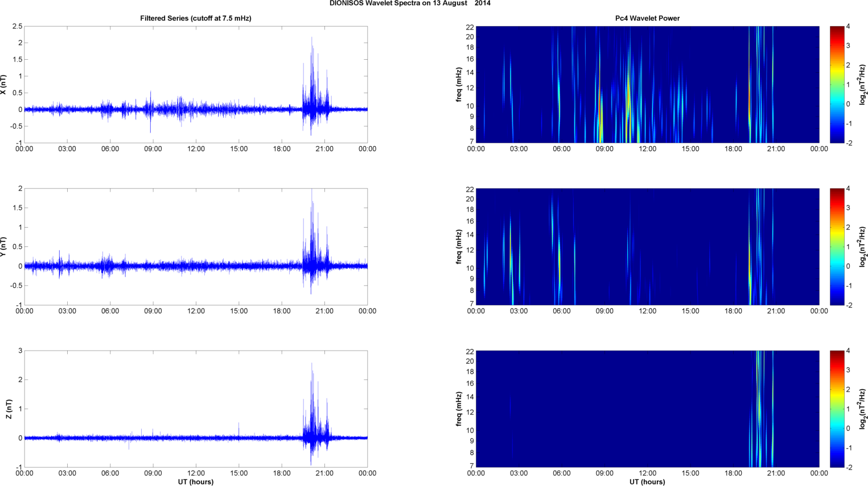The width and height of the screenshot is (868, 486).
Task: Click the colorbar beside the Y spectrogram
Action: pyautogui.click(x=837, y=246)
